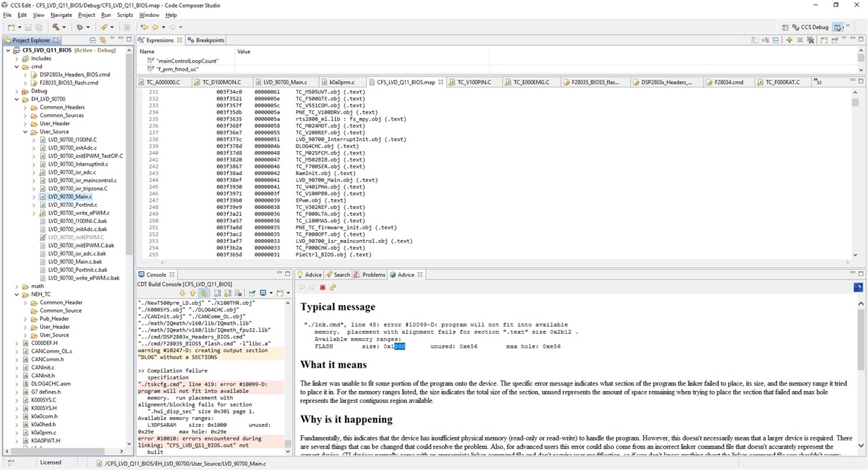Viewport: 868px width, 470px height.
Task: Clear Console icon in build console
Action: tap(239, 293)
